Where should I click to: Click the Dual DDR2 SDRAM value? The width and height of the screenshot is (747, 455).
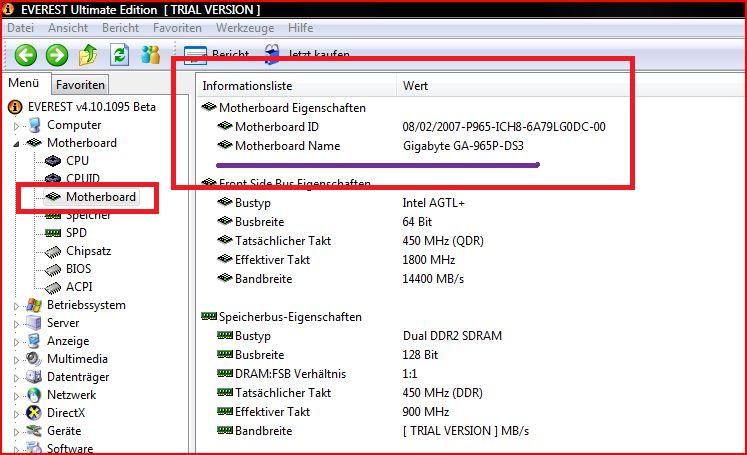[x=452, y=336]
